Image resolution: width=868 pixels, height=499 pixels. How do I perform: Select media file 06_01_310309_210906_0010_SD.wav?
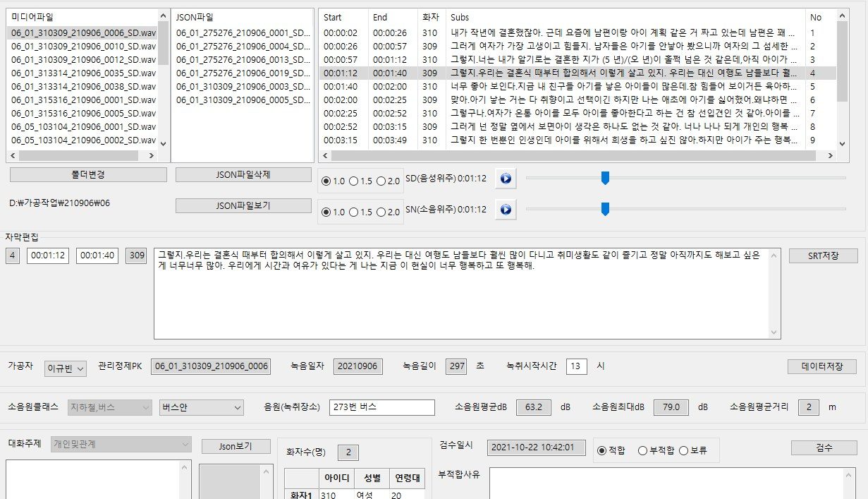click(83, 46)
